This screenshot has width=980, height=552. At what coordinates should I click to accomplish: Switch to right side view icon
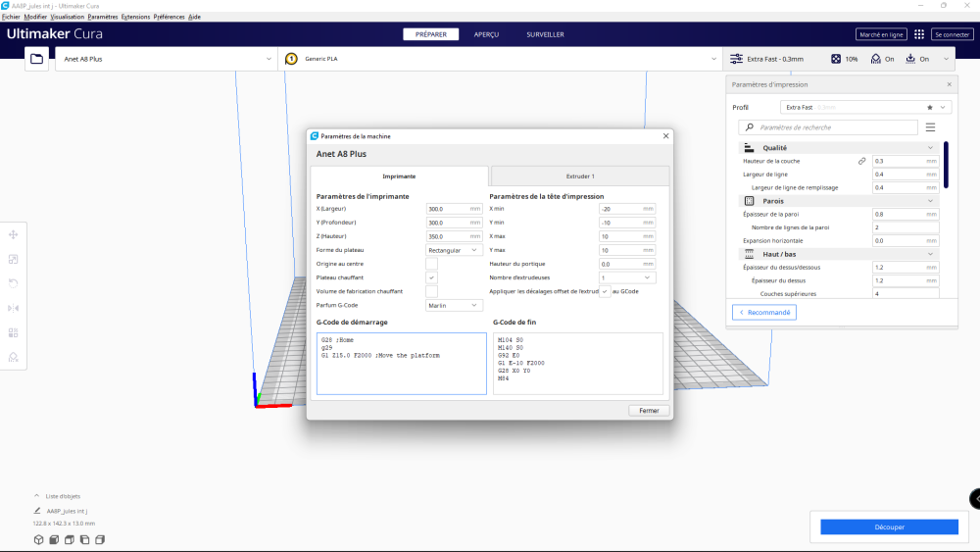coord(100,539)
